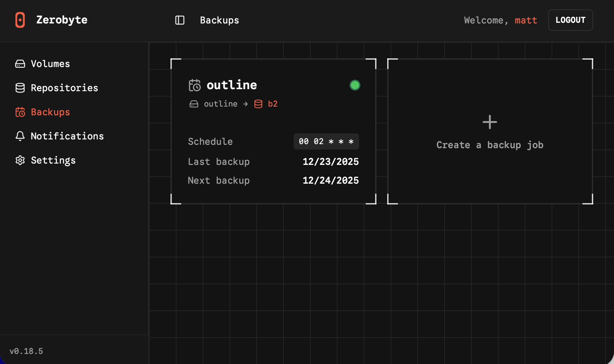Screen dimensions: 614x364
Task: Go to Repositories page
Action: [x=64, y=88]
